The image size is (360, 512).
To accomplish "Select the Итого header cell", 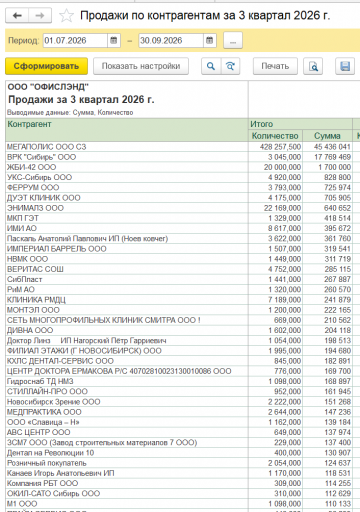I will coord(300,124).
